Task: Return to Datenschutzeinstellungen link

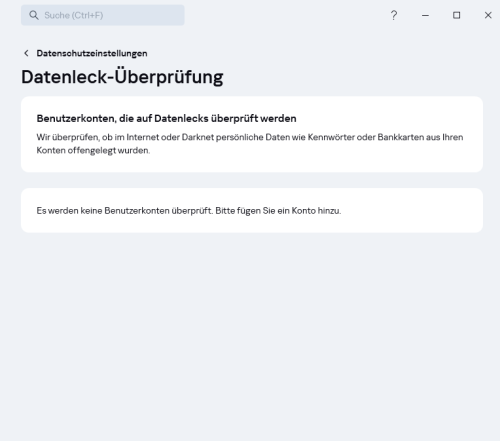Action: (92, 53)
